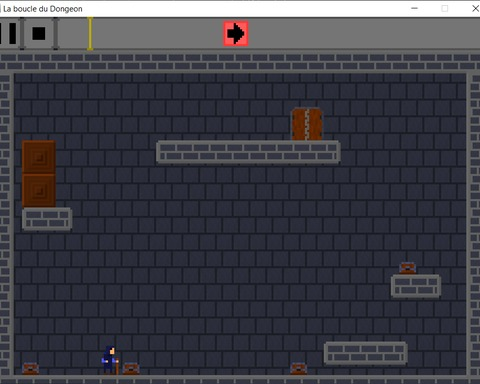Select the red right-arrow action tile
The height and width of the screenshot is (384, 480).
[x=236, y=33]
